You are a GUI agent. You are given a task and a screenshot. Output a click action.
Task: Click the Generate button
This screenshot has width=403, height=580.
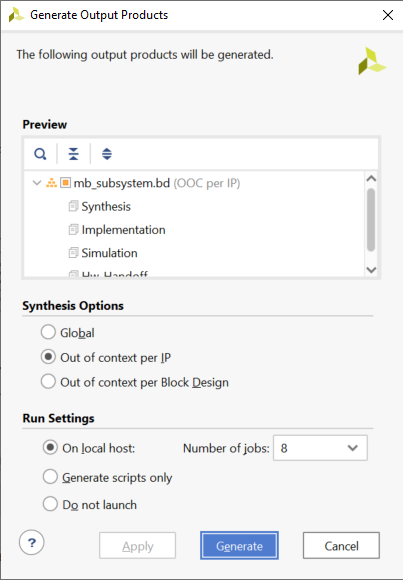[x=239, y=546]
